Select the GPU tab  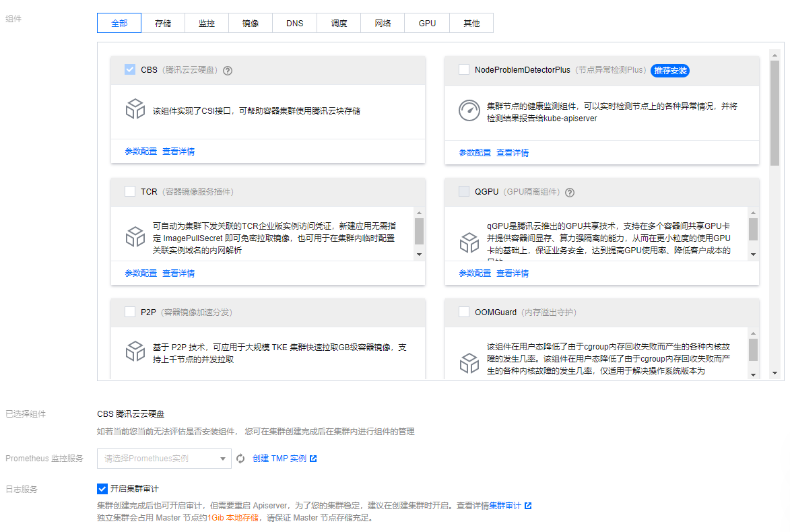[427, 23]
